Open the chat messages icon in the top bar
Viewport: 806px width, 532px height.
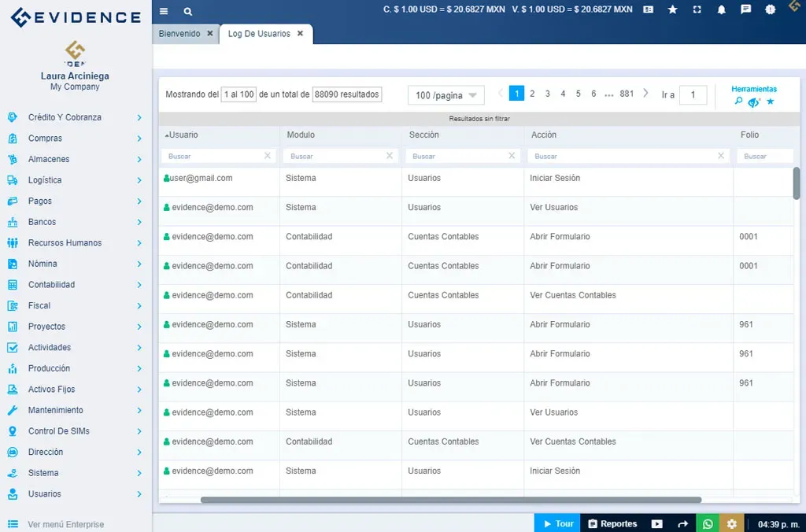pyautogui.click(x=744, y=10)
